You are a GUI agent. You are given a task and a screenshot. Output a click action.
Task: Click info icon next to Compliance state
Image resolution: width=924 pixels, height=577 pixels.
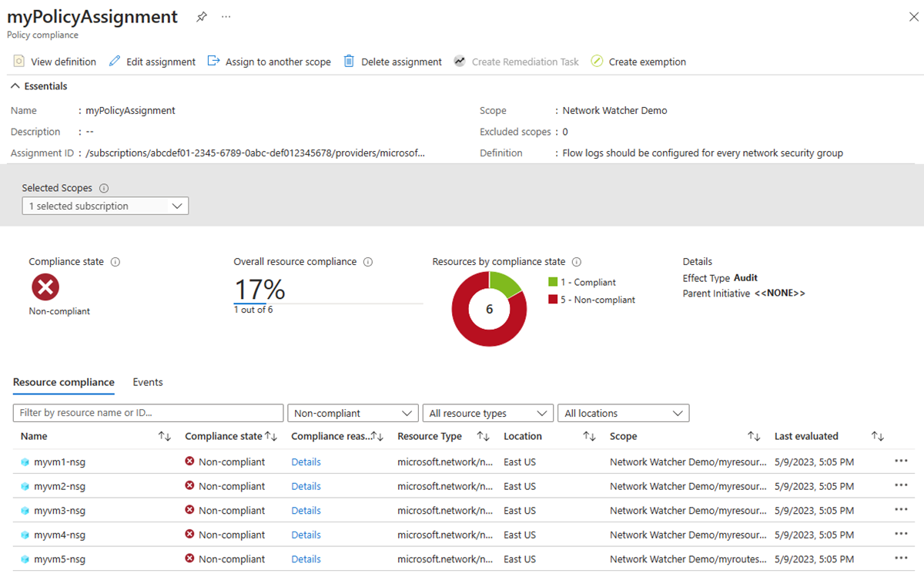[115, 262]
